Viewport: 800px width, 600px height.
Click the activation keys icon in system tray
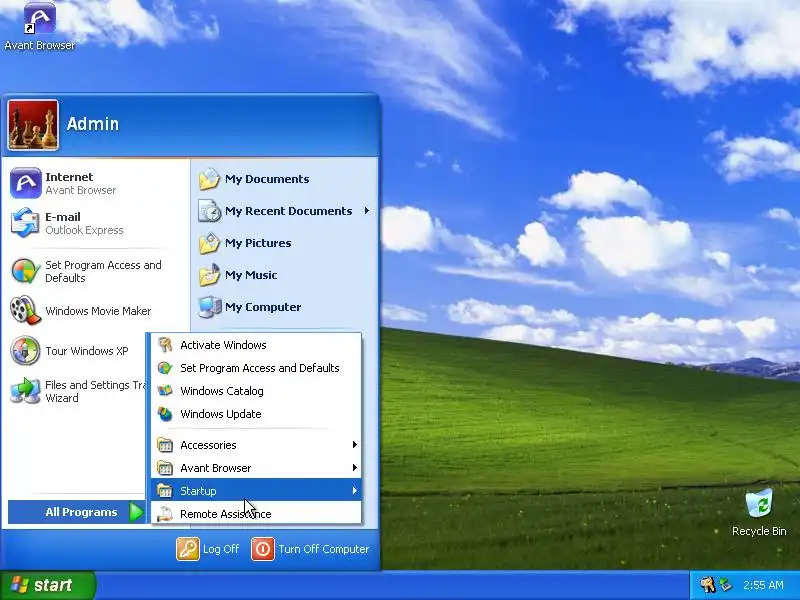click(x=708, y=585)
